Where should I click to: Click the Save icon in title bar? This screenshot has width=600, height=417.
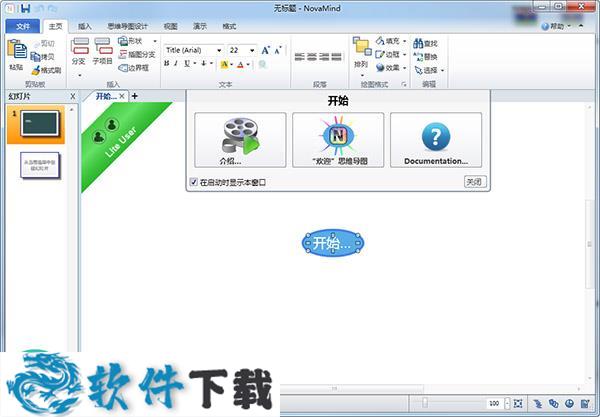coord(26,8)
